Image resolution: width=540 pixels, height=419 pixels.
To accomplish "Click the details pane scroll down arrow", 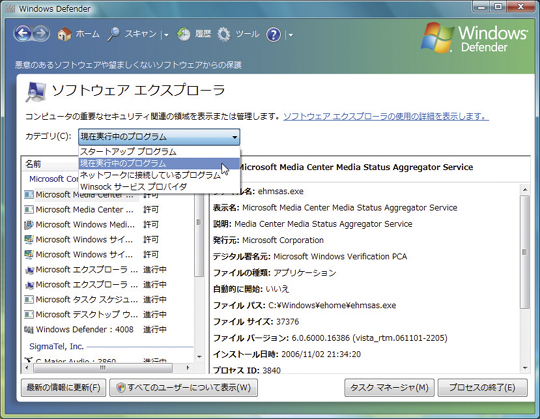I will [525, 368].
